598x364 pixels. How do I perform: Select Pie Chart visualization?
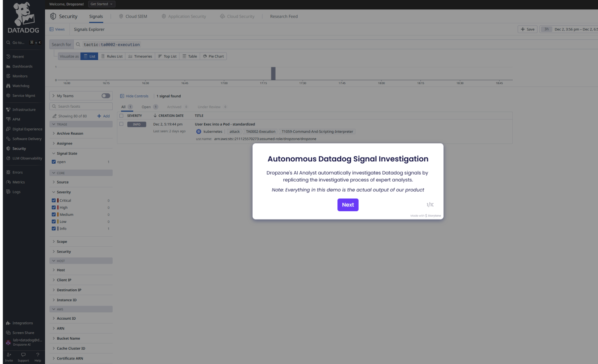(x=214, y=56)
